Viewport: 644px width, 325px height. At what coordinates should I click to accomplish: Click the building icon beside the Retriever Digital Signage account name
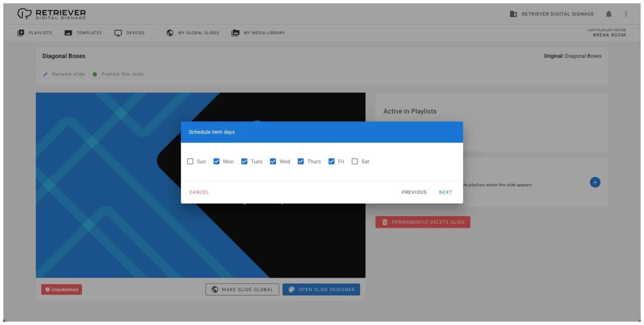click(x=513, y=14)
